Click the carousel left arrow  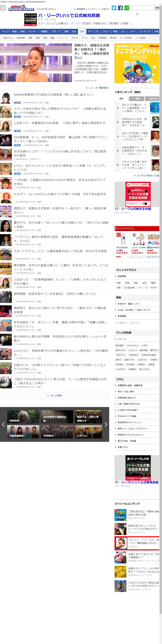(x=3, y=424)
